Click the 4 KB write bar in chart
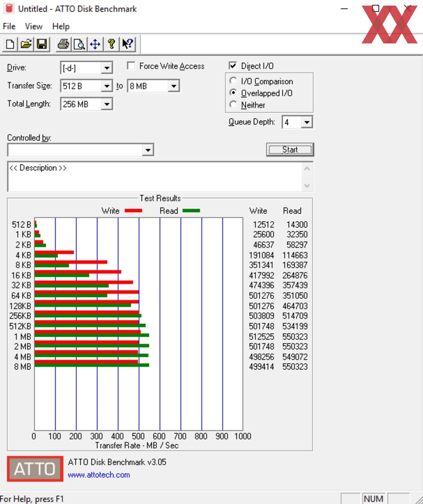The height and width of the screenshot is (504, 423). pyautogui.click(x=54, y=252)
